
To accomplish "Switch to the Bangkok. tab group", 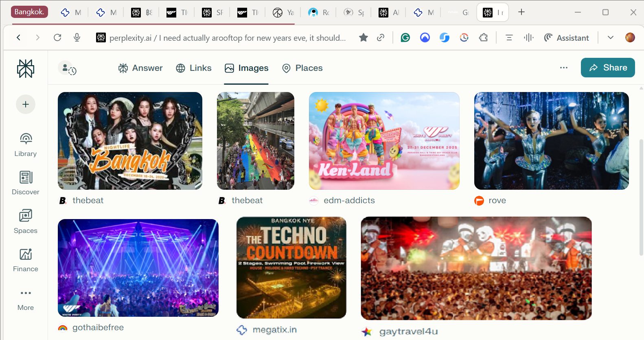I will [29, 12].
